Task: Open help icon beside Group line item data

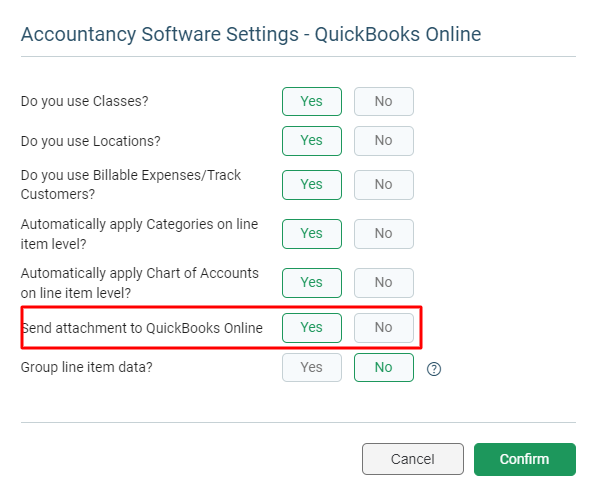Action: click(x=434, y=369)
